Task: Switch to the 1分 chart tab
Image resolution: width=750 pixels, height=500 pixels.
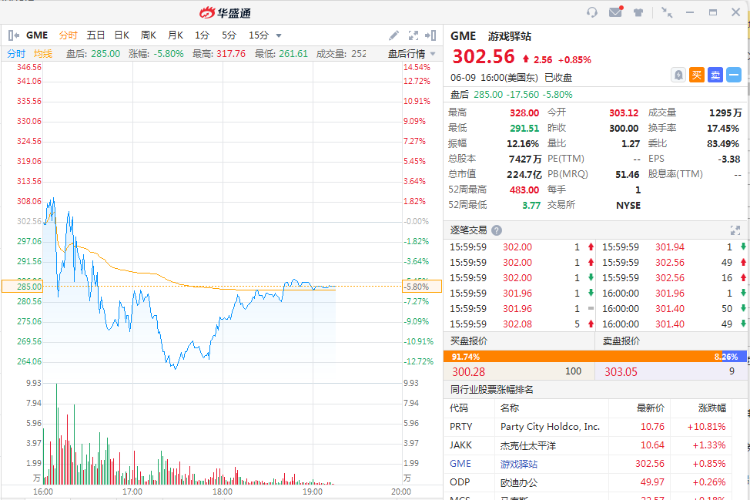Action: 202,35
